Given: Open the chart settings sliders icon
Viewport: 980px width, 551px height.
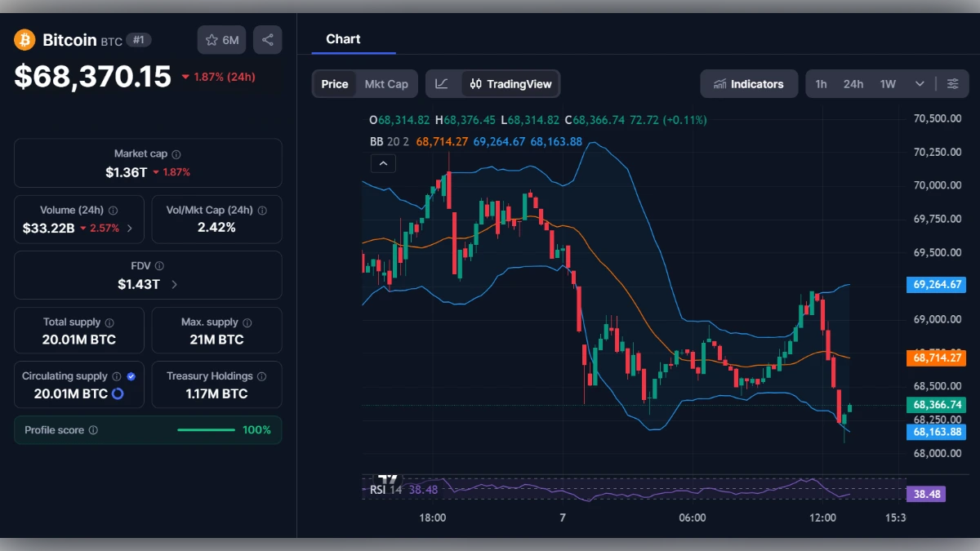Looking at the screenshot, I should click(953, 83).
